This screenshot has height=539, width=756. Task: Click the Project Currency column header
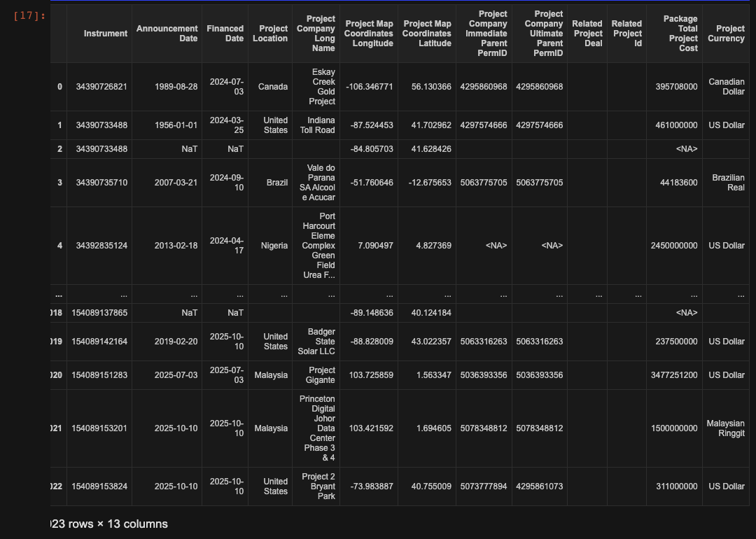(x=726, y=34)
